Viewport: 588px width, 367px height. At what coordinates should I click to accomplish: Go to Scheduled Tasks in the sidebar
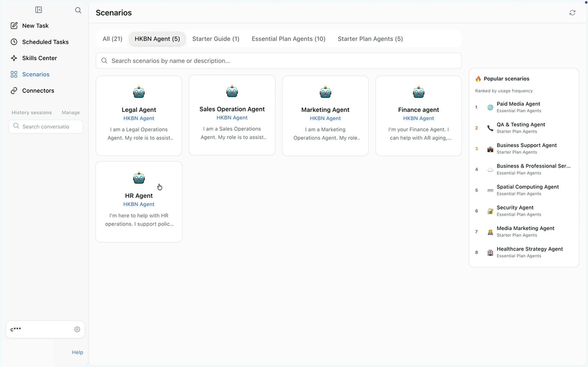click(45, 42)
